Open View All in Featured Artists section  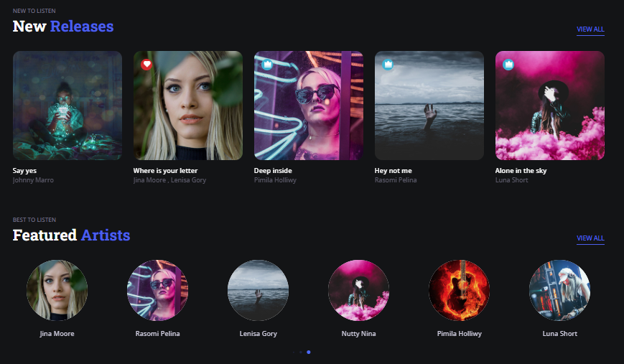pos(590,238)
